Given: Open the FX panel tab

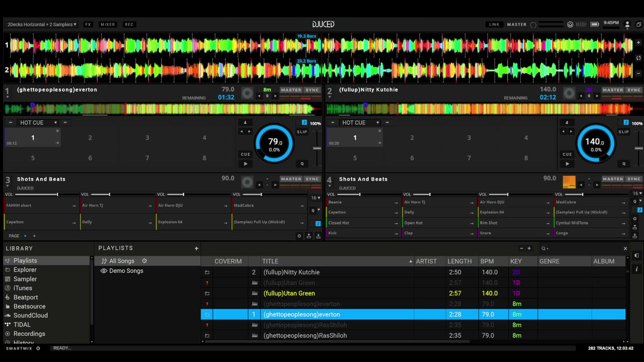Looking at the screenshot, I should pyautogui.click(x=88, y=24).
